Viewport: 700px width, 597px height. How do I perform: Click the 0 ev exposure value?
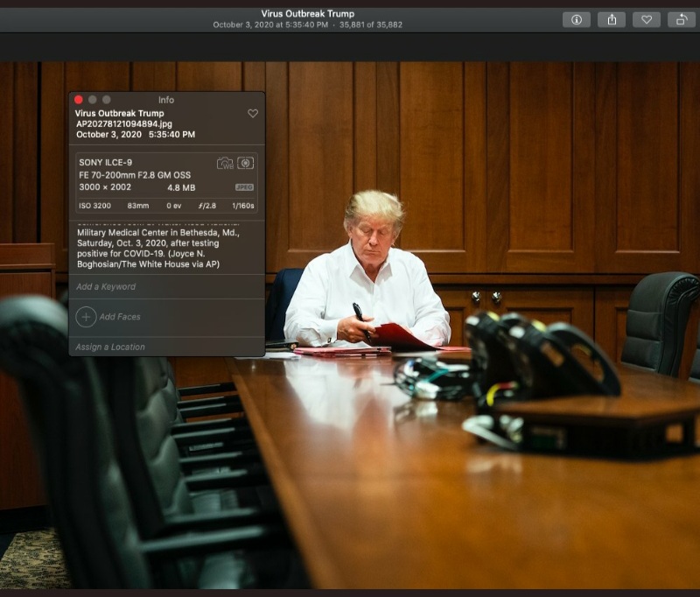click(174, 206)
